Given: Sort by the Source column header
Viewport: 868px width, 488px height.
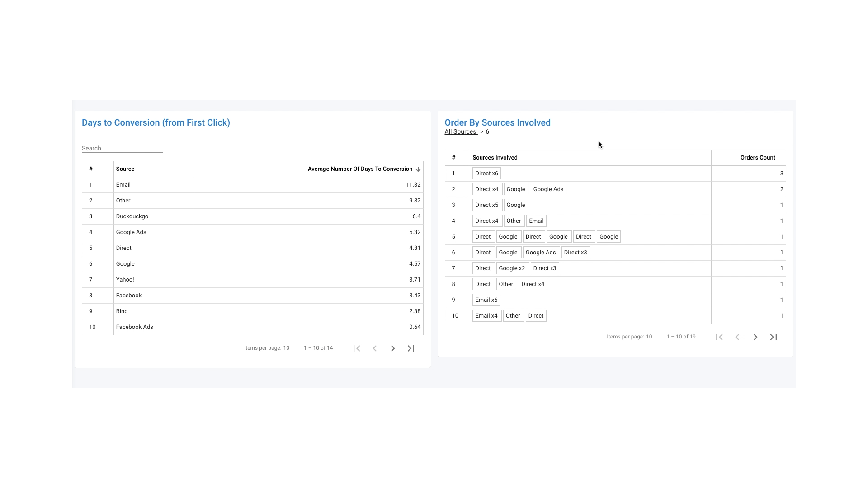Looking at the screenshot, I should (x=125, y=169).
